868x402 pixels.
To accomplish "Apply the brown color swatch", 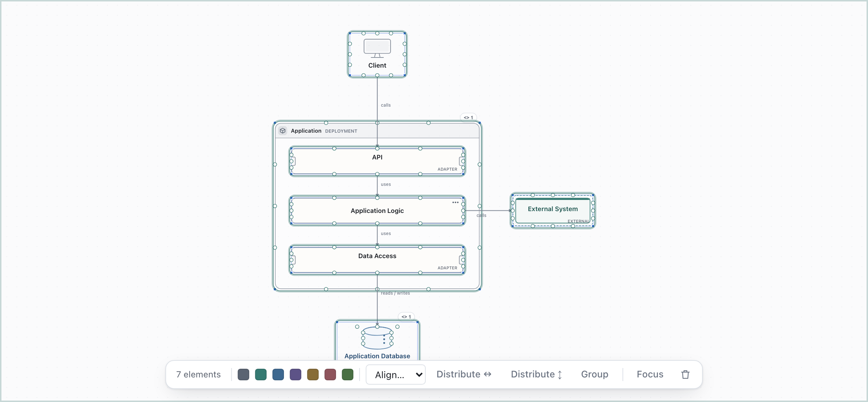I will (313, 375).
